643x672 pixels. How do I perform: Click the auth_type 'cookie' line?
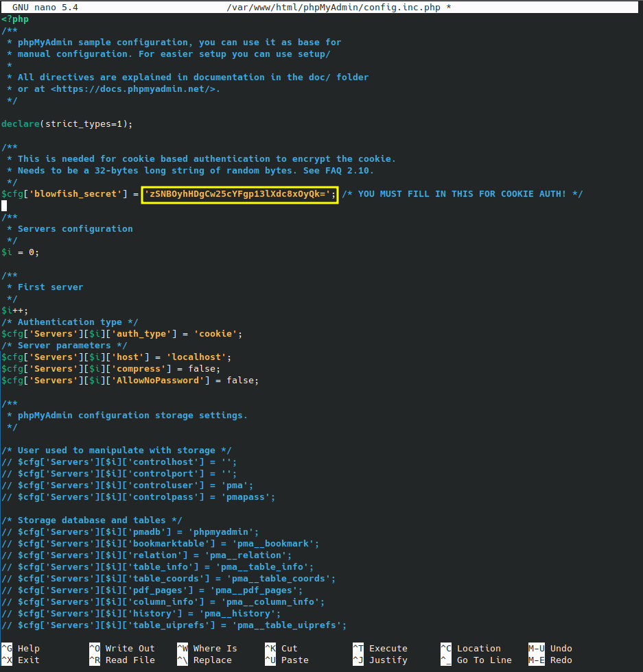[122, 334]
